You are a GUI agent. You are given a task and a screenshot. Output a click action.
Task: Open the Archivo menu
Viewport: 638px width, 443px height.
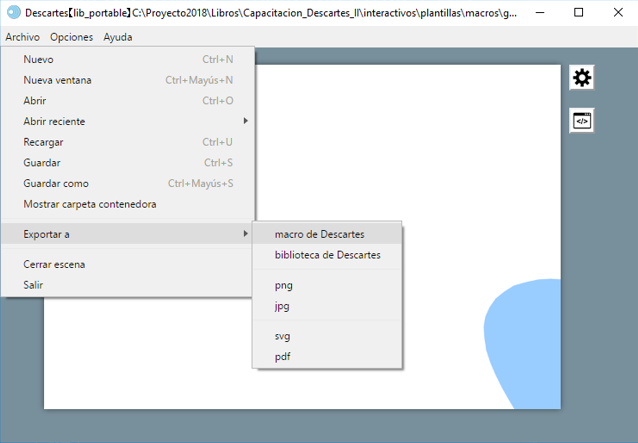point(22,37)
